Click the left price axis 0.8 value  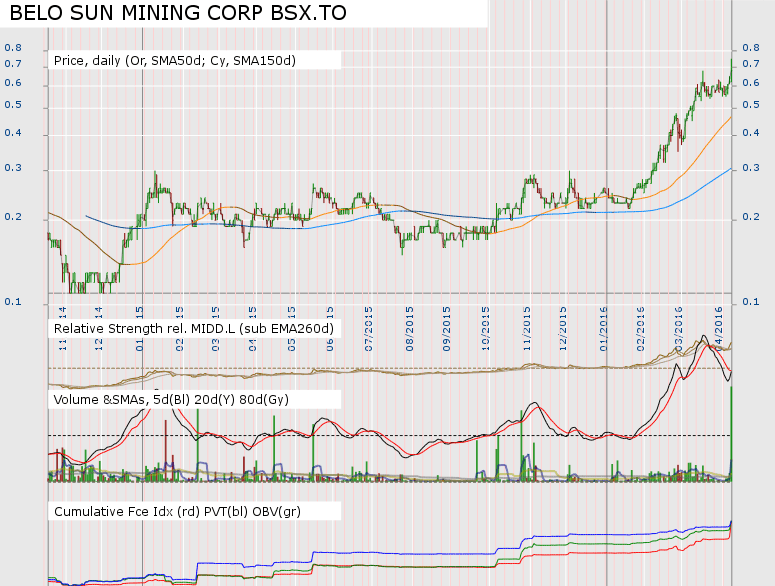click(x=13, y=48)
